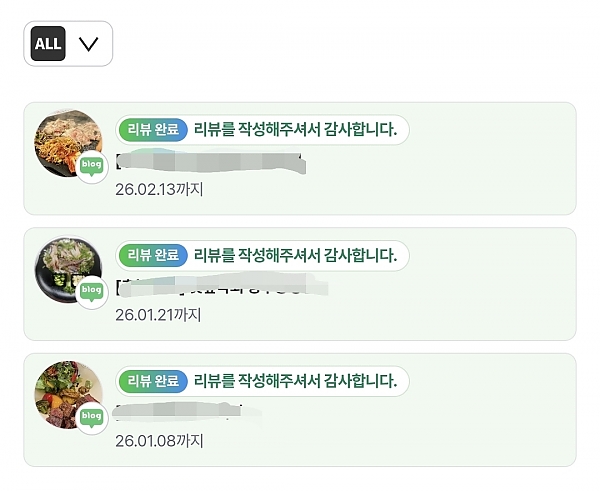The image size is (600, 491).
Task: Open the food thumbnail on the 26.01.21 card
Action: [x=67, y=267]
